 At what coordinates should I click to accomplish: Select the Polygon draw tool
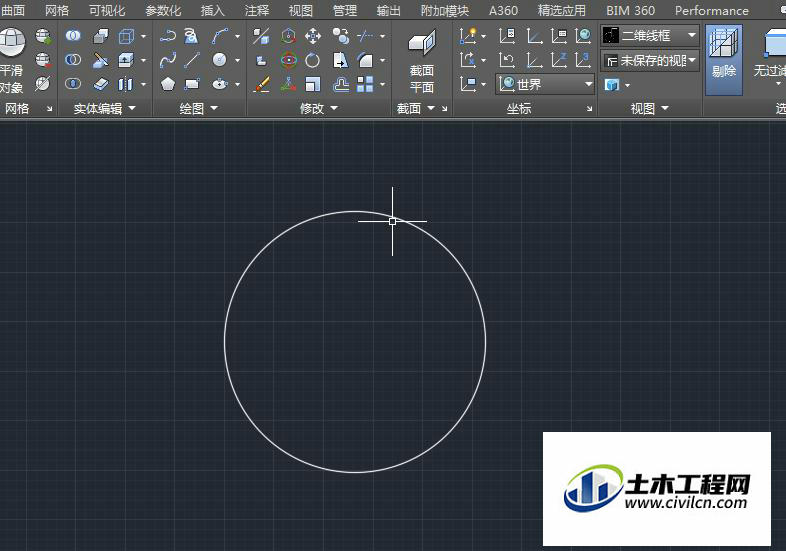click(167, 84)
